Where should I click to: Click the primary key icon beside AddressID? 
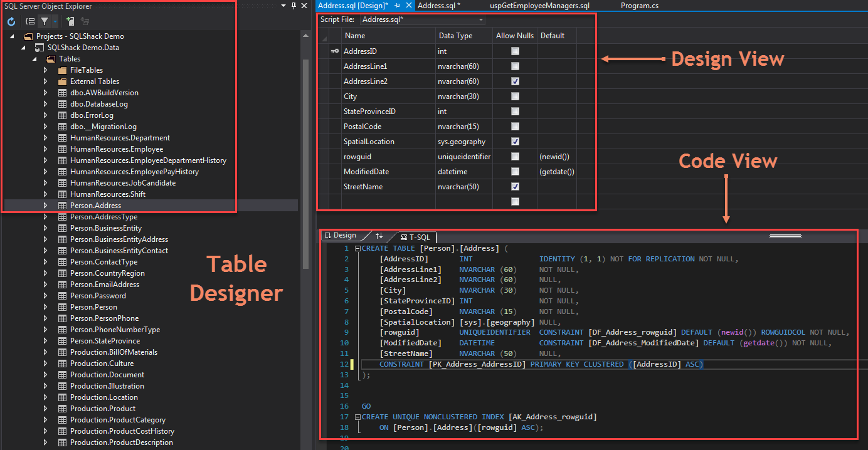[335, 51]
